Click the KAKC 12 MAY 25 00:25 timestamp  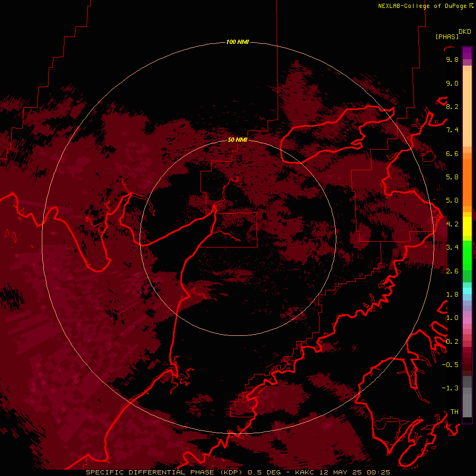pos(342,472)
